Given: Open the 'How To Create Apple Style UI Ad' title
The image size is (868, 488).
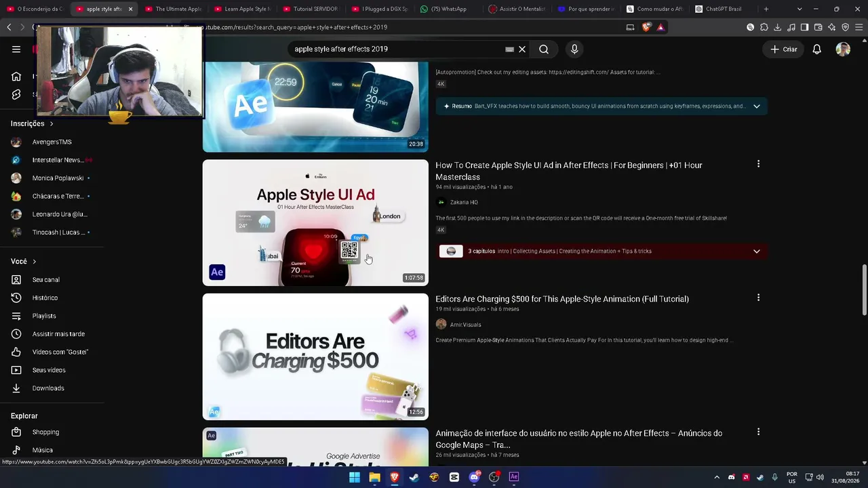Looking at the screenshot, I should point(568,171).
